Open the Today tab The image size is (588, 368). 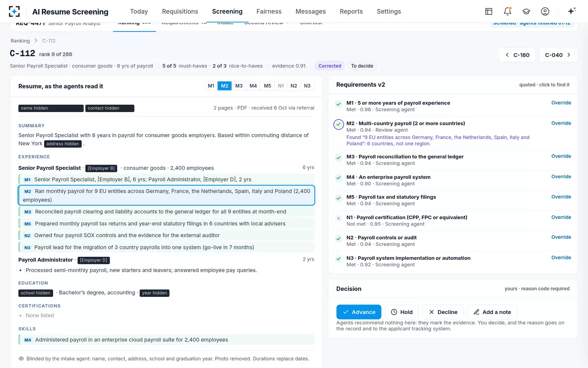pyautogui.click(x=139, y=11)
